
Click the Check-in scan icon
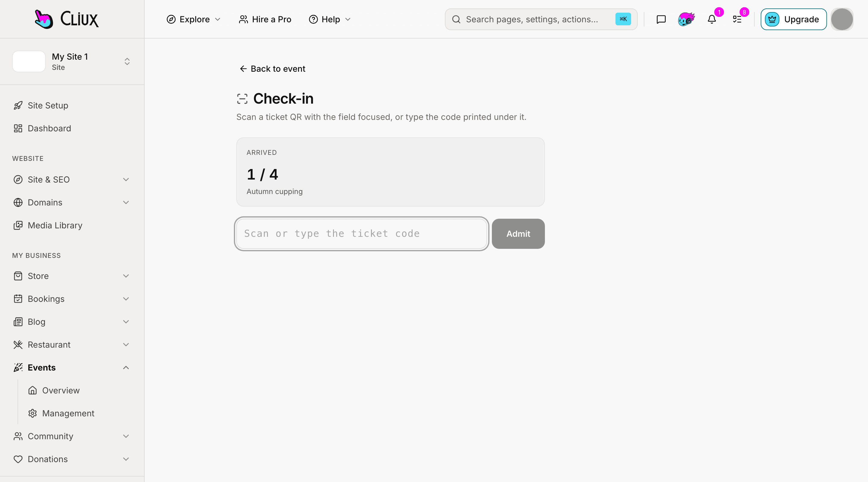pyautogui.click(x=242, y=99)
